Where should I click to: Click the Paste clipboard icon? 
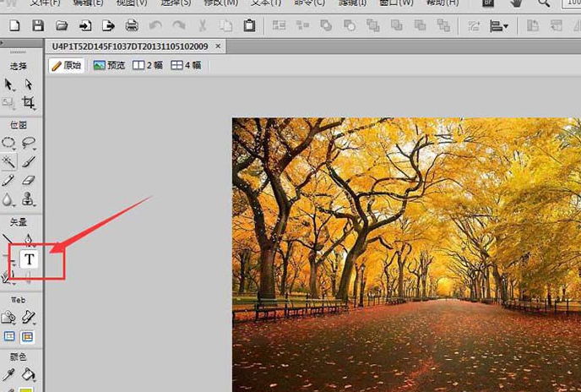click(249, 26)
